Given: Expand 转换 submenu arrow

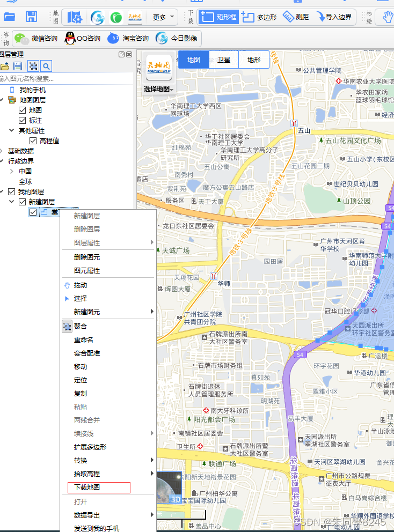Looking at the screenshot, I should pyautogui.click(x=152, y=460).
